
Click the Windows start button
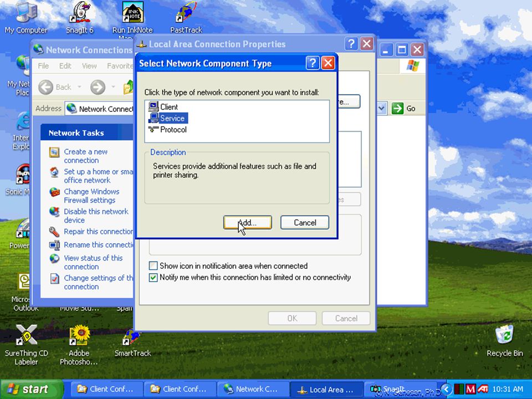click(32, 389)
